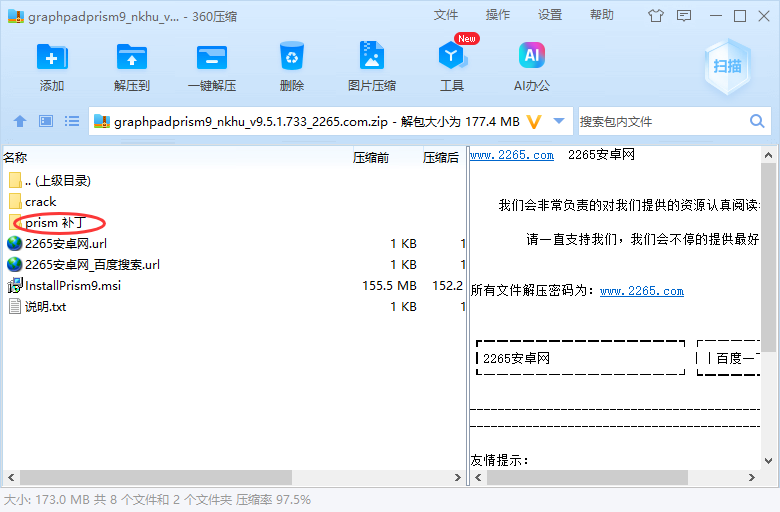The height and width of the screenshot is (512, 780).
Task: Click the 添加 (Add) toolbar icon
Action: pyautogui.click(x=52, y=57)
